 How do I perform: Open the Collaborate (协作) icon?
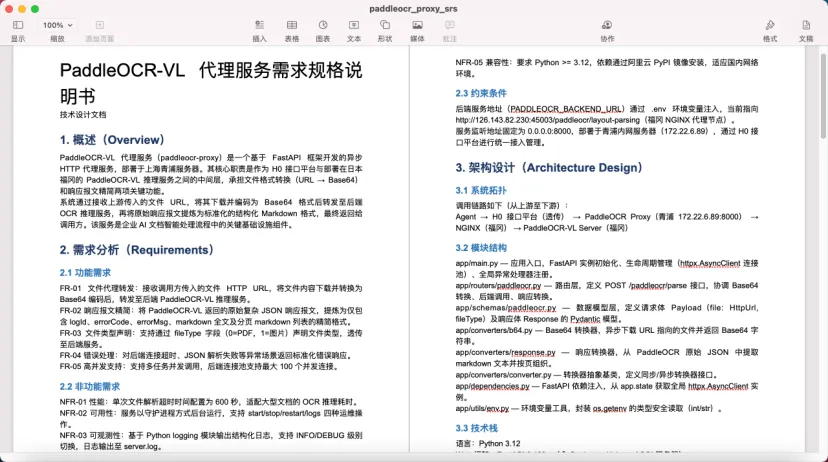pyautogui.click(x=607, y=25)
